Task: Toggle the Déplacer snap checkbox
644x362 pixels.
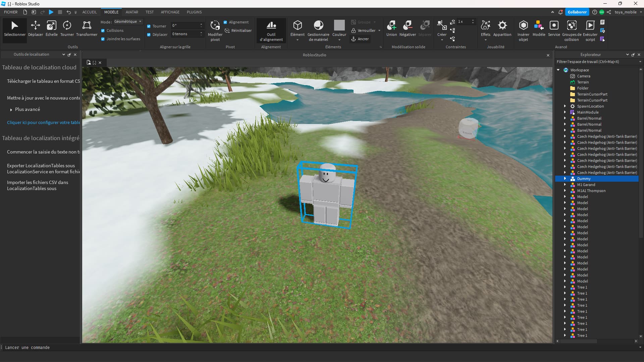Action: pyautogui.click(x=149, y=35)
